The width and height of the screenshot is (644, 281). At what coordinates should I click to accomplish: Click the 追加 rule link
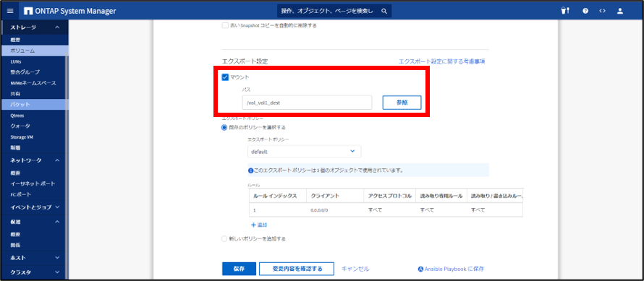click(x=262, y=225)
